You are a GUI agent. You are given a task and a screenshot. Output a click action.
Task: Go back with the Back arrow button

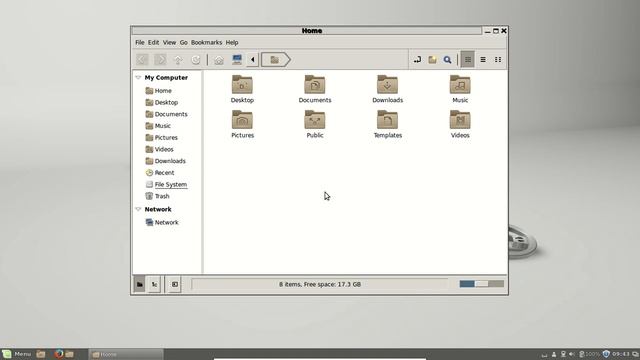coord(142,60)
